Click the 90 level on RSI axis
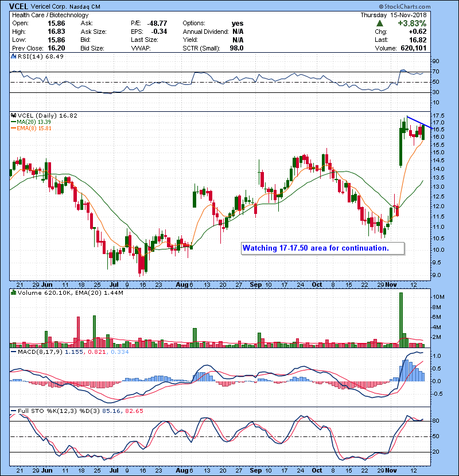 click(436, 61)
